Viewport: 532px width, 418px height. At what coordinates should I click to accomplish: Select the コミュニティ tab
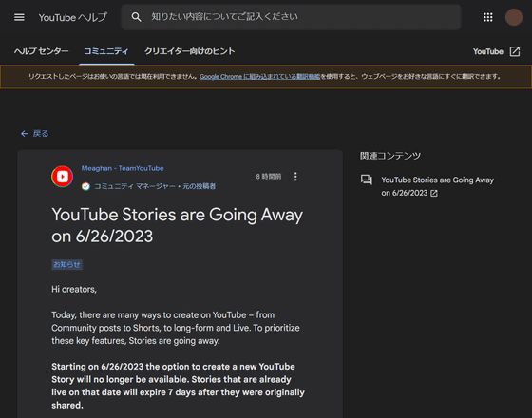(x=106, y=51)
